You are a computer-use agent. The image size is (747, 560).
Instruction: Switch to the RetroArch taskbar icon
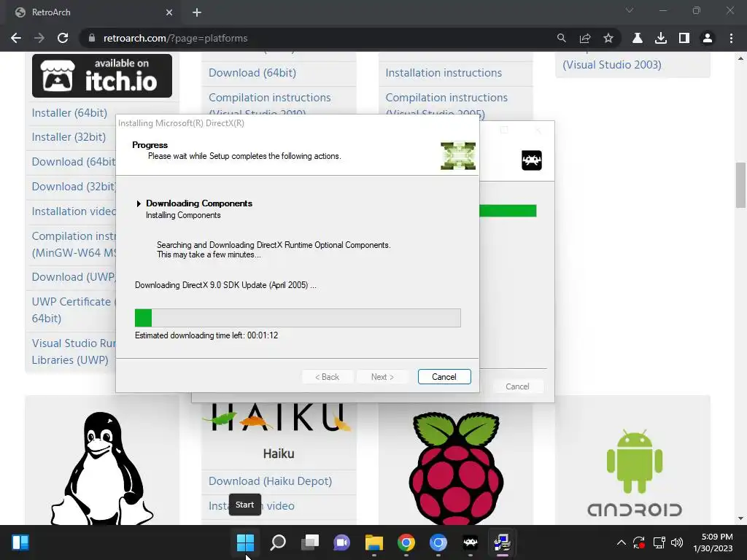point(471,542)
